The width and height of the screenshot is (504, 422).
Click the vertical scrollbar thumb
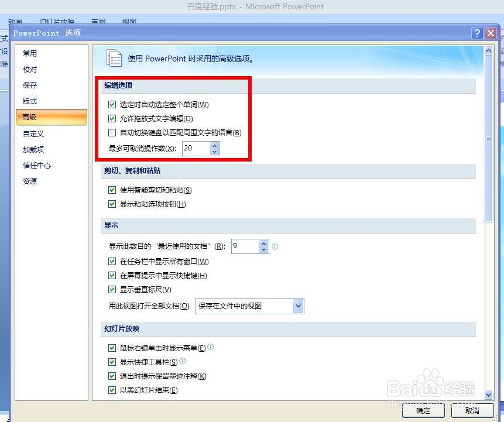click(488, 139)
